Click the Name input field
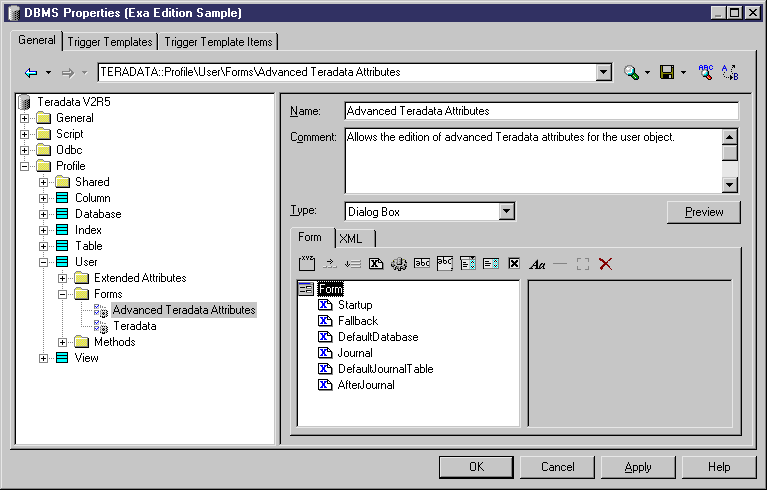 541,111
